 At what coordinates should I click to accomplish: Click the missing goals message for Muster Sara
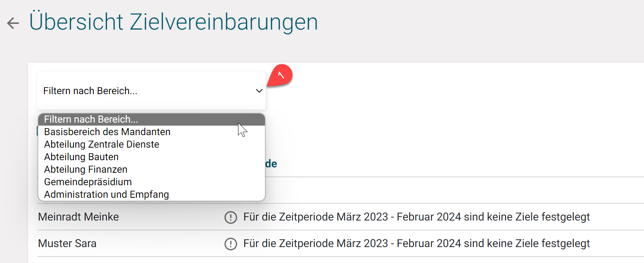[416, 243]
